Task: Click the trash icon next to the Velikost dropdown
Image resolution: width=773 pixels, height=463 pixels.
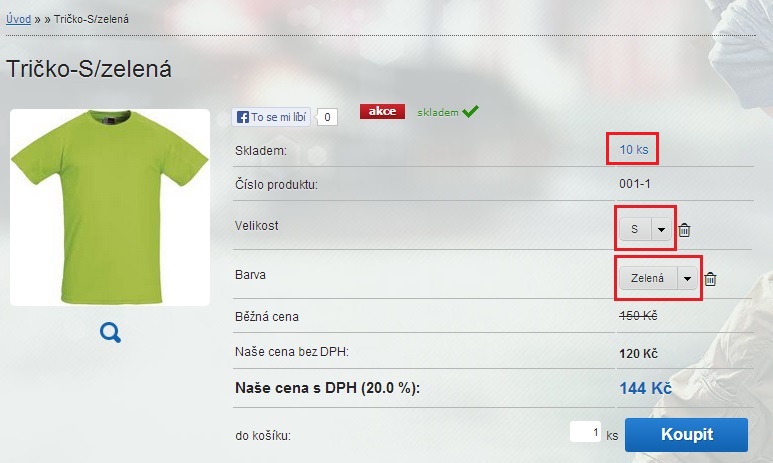Action: tap(684, 230)
